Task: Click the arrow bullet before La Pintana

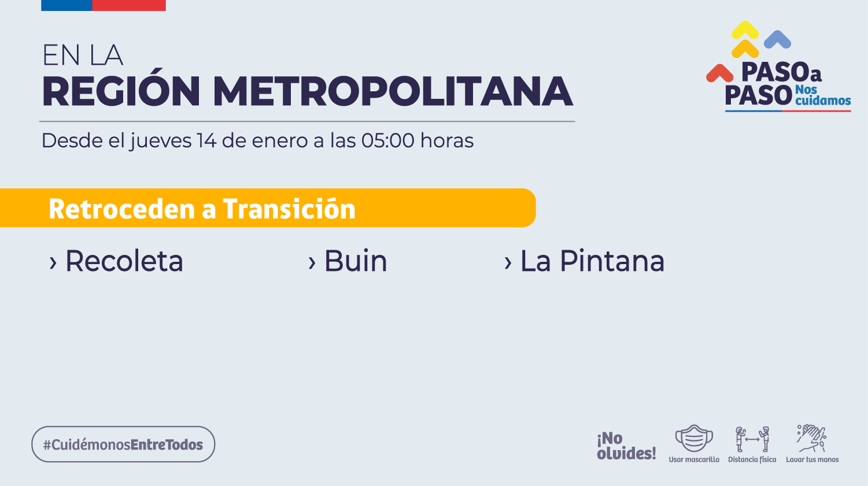Action: point(508,263)
